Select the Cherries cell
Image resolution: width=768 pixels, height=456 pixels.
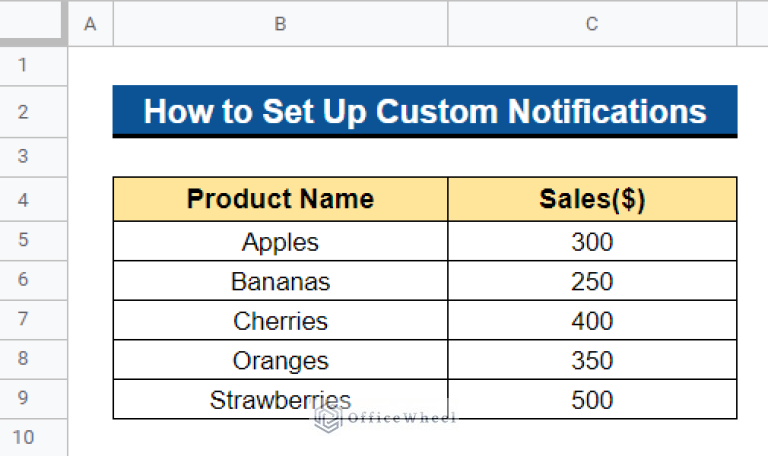pos(280,320)
